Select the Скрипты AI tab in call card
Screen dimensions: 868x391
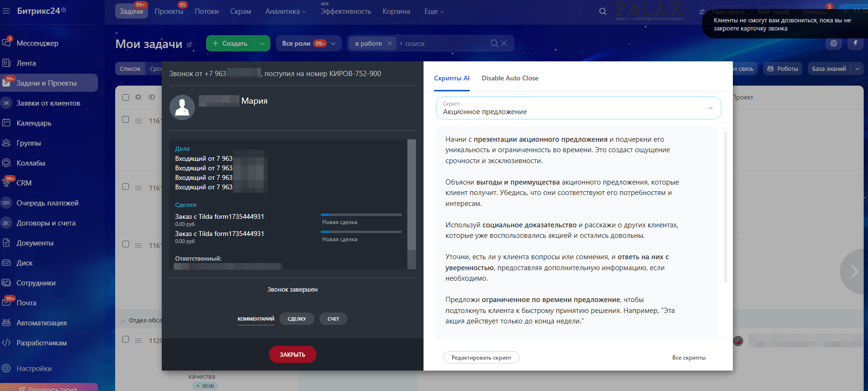point(452,78)
